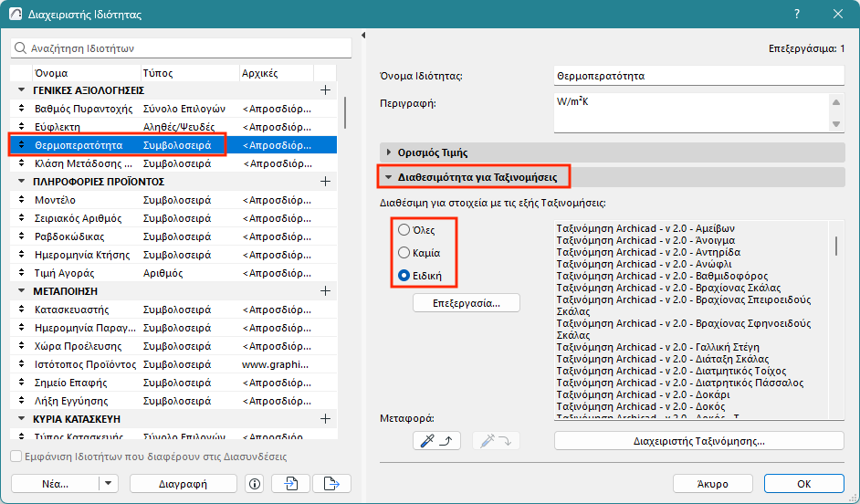This screenshot has width=860, height=504.
Task: Click the Αναζήτηση Ιδιοτήτων search field
Action: [181, 48]
